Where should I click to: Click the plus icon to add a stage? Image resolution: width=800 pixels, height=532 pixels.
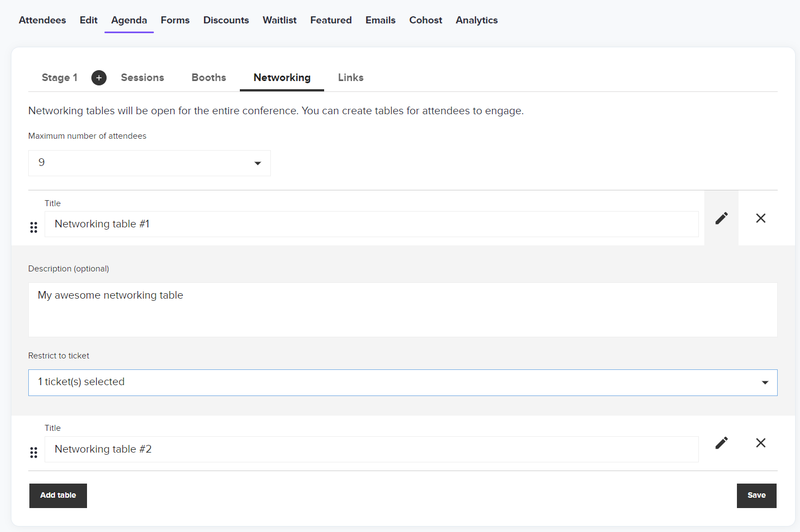[x=98, y=78]
